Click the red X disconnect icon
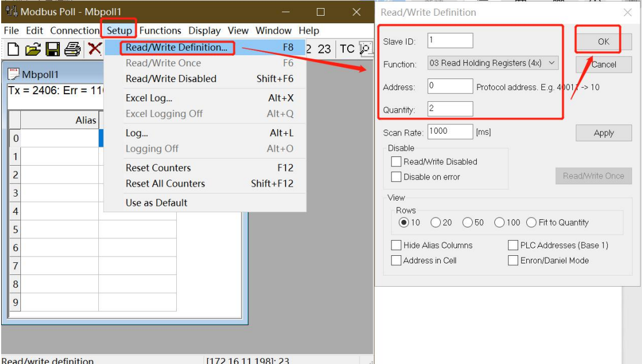The image size is (642, 364). (95, 49)
